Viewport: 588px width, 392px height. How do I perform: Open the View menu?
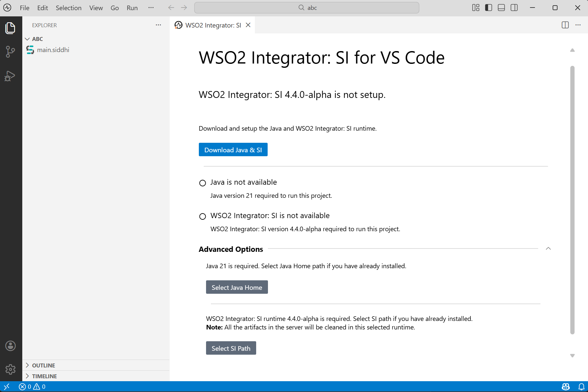(96, 8)
